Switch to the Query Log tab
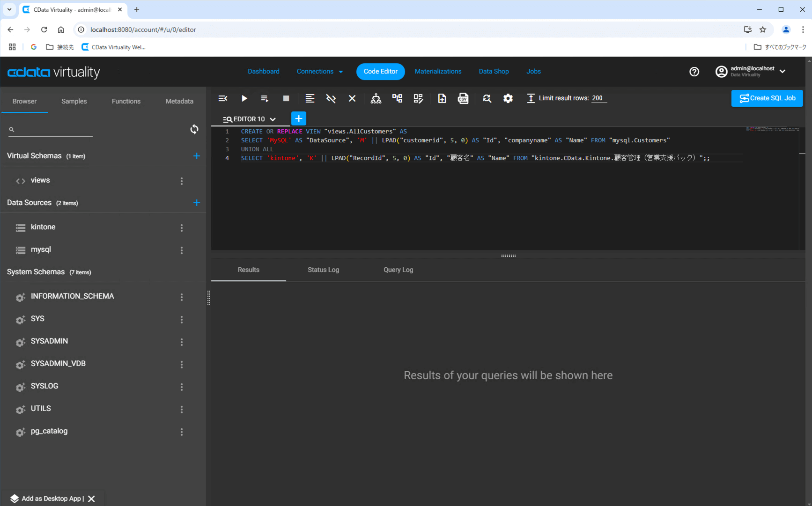The width and height of the screenshot is (812, 506). pyautogui.click(x=398, y=270)
